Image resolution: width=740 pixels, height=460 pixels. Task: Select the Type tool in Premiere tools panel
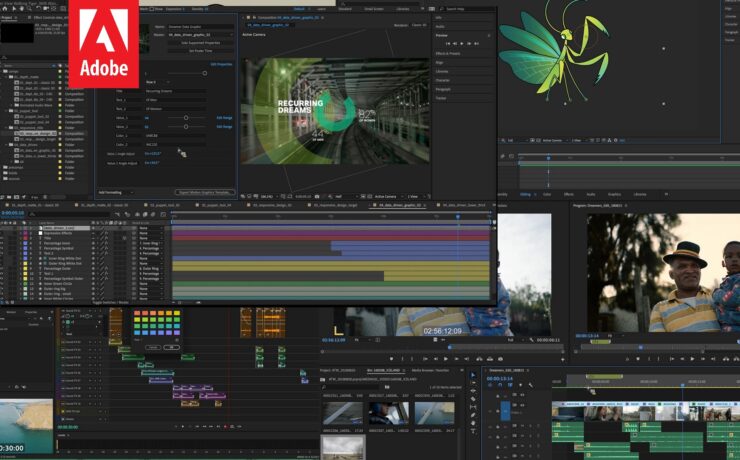click(x=473, y=431)
